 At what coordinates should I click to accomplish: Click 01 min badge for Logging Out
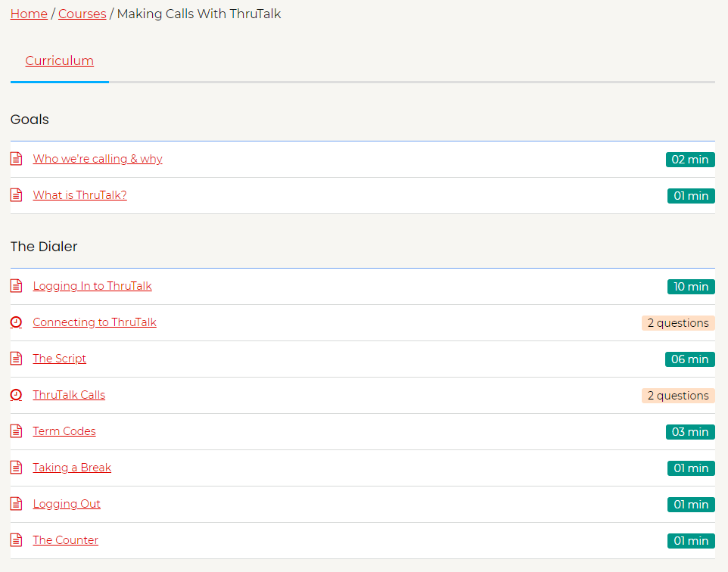pyautogui.click(x=692, y=505)
